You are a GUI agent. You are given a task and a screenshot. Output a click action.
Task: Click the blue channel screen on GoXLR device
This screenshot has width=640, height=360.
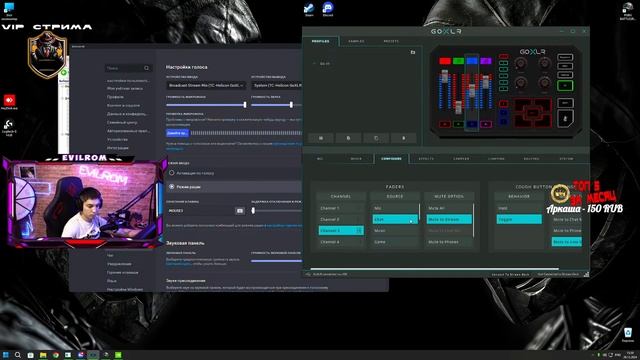(472, 61)
